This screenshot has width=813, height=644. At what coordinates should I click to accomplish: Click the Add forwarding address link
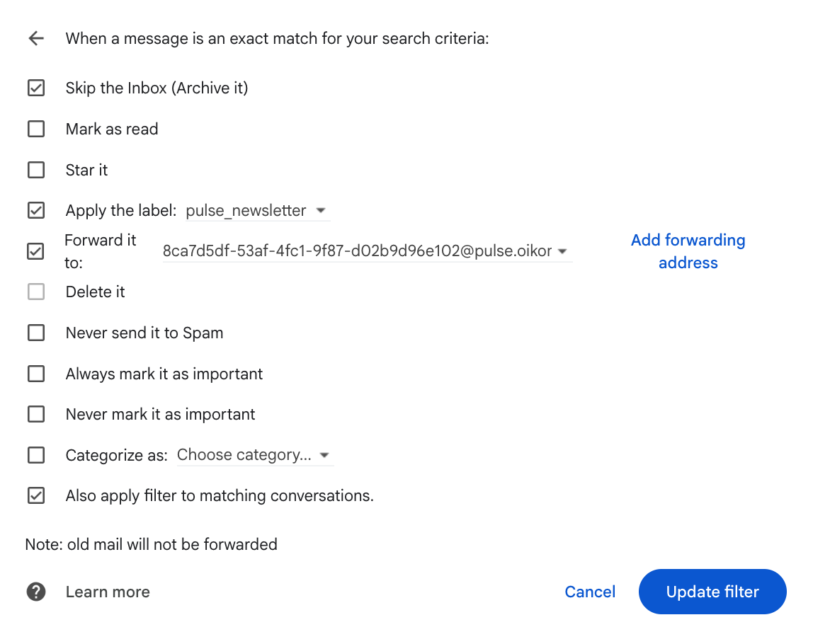(x=688, y=251)
